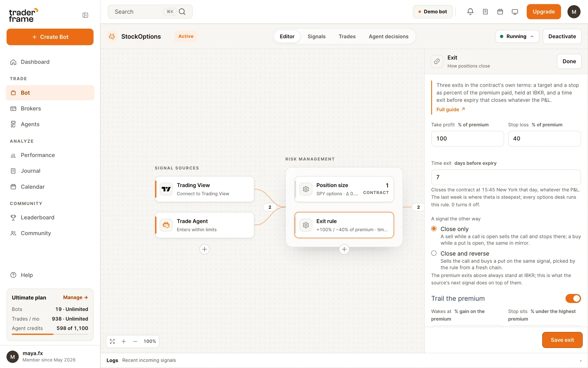Collapse the sidebar panel icon
The width and height of the screenshot is (588, 368).
[85, 15]
